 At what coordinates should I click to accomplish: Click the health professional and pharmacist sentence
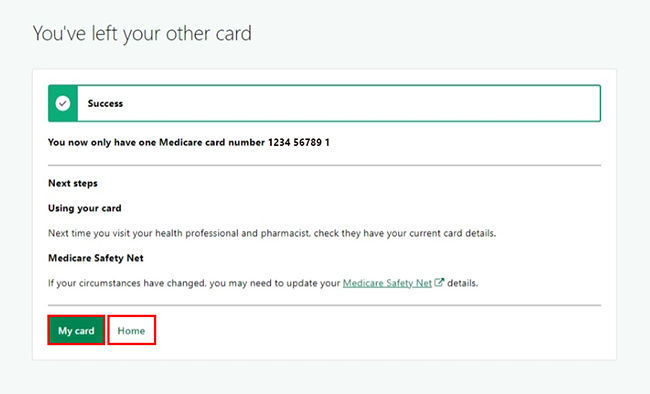tap(272, 233)
